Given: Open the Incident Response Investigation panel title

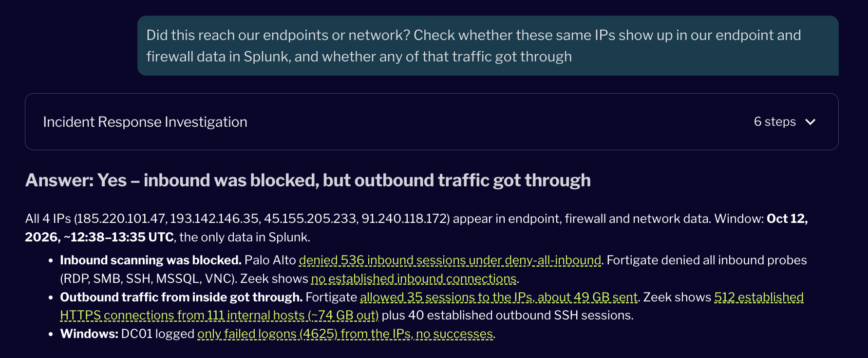Looking at the screenshot, I should [x=145, y=121].
